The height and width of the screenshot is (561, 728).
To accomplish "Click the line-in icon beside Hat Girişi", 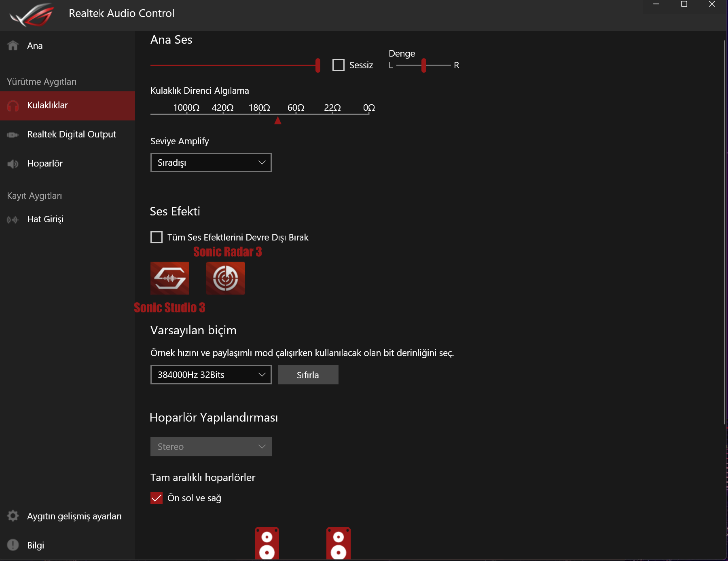I will [13, 219].
